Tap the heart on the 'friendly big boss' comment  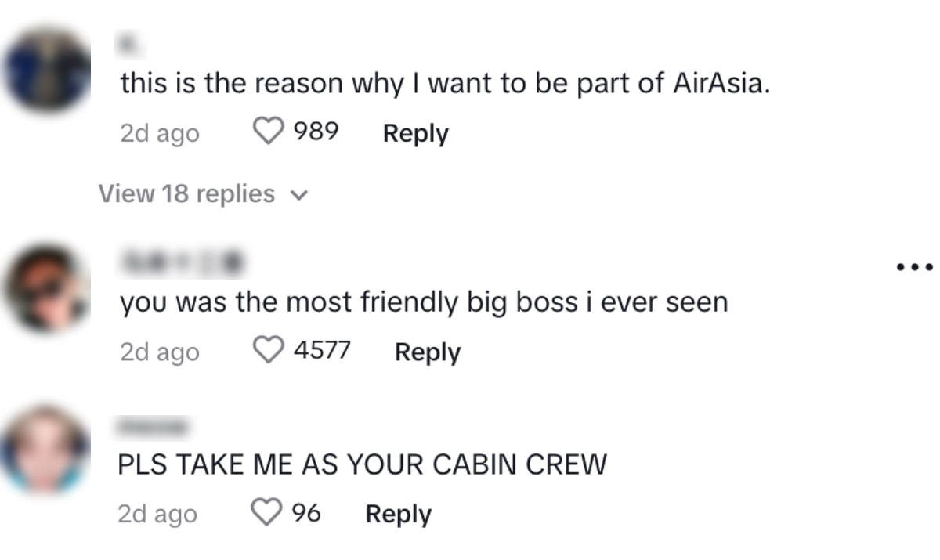point(269,351)
